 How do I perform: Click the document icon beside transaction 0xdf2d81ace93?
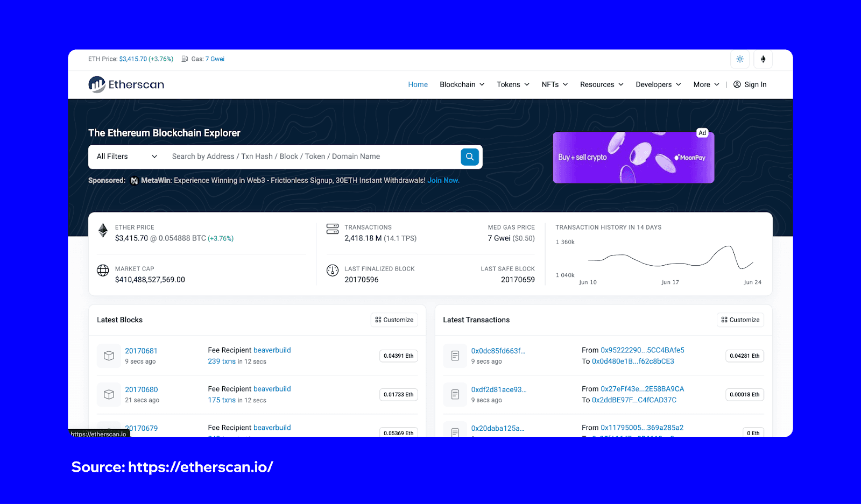point(455,394)
